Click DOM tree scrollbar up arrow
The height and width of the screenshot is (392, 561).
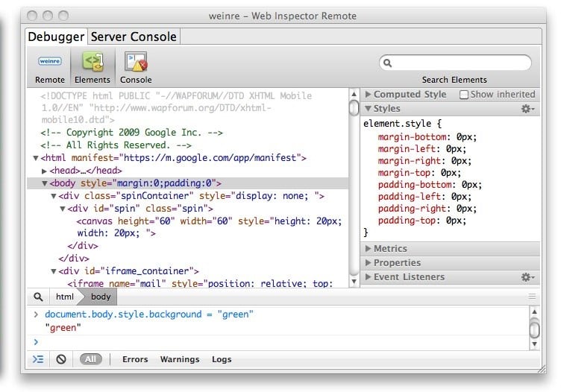354,94
